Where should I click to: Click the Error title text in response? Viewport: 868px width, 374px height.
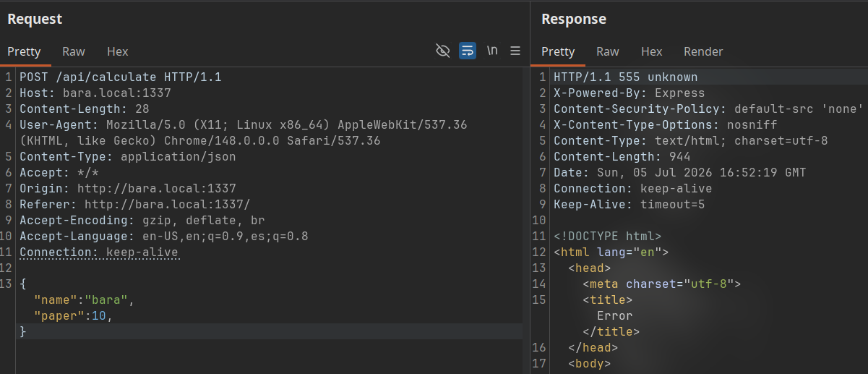pyautogui.click(x=615, y=315)
